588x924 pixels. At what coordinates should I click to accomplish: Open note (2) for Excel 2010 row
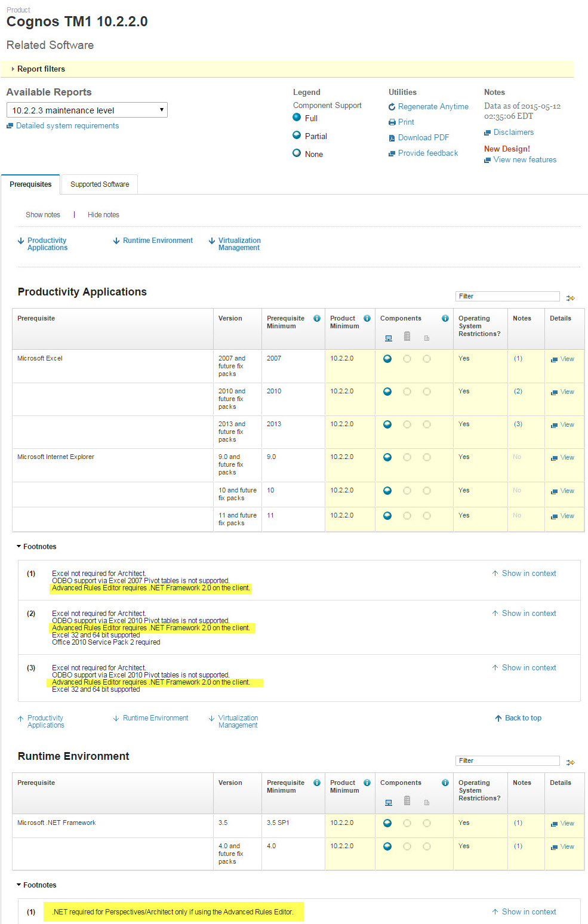[518, 391]
